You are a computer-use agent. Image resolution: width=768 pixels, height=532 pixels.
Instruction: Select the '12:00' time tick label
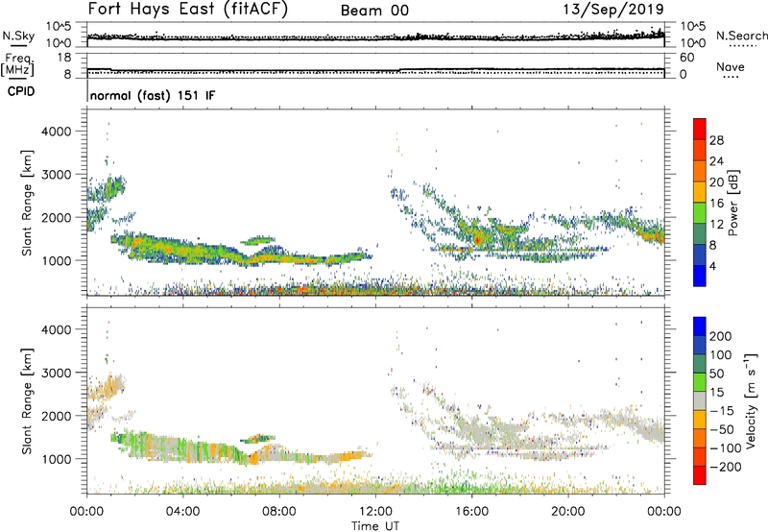375,512
